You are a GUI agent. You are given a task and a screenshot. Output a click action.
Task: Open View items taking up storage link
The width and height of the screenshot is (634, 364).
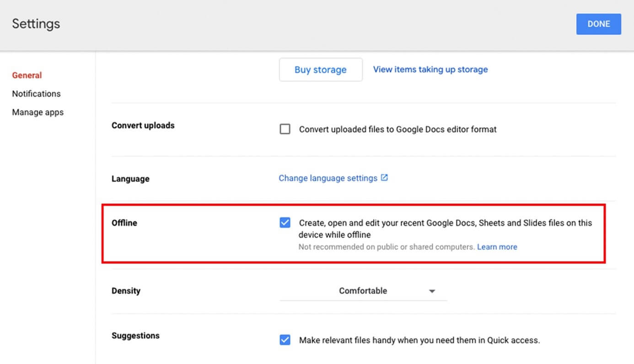430,70
